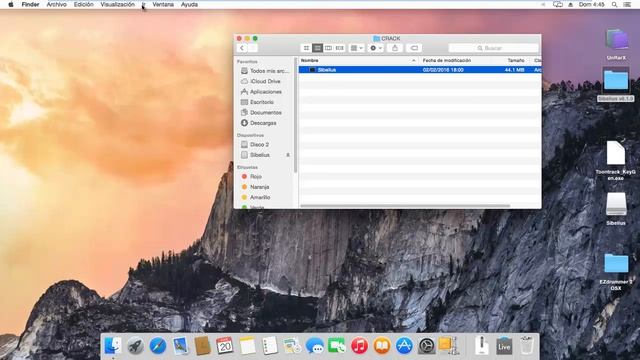640x360 pixels.
Task: Open the gear action menu
Action: pos(376,48)
